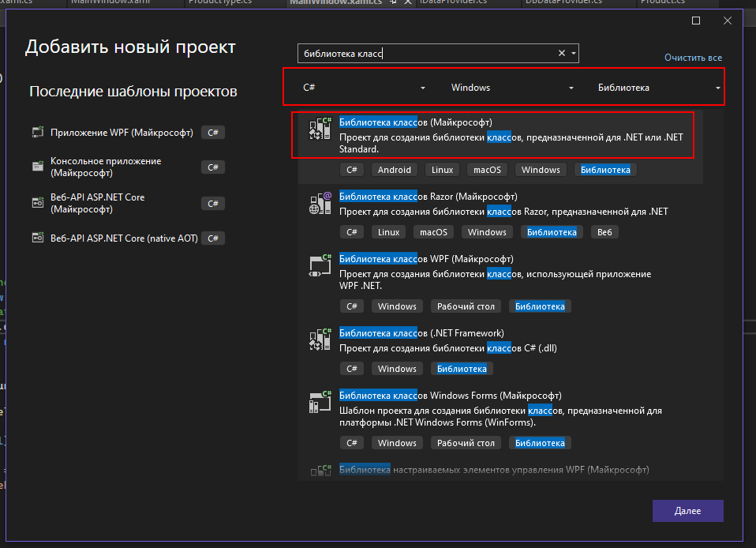Image resolution: width=756 pixels, height=548 pixels.
Task: Select the .NET Framework Class Library icon
Action: [320, 340]
